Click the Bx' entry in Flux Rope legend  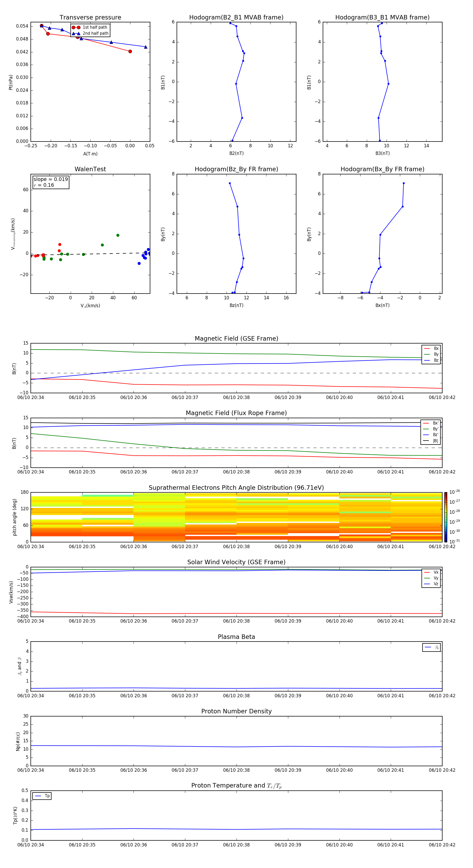[x=431, y=423]
